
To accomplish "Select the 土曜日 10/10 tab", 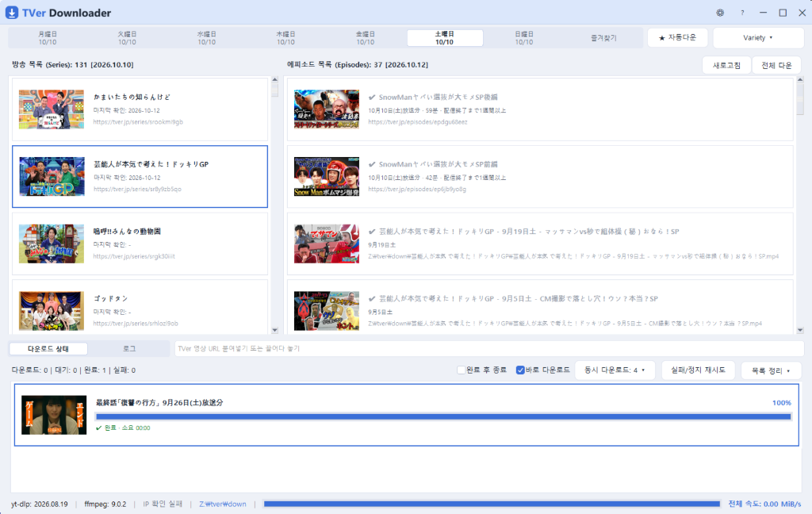I will click(x=445, y=38).
